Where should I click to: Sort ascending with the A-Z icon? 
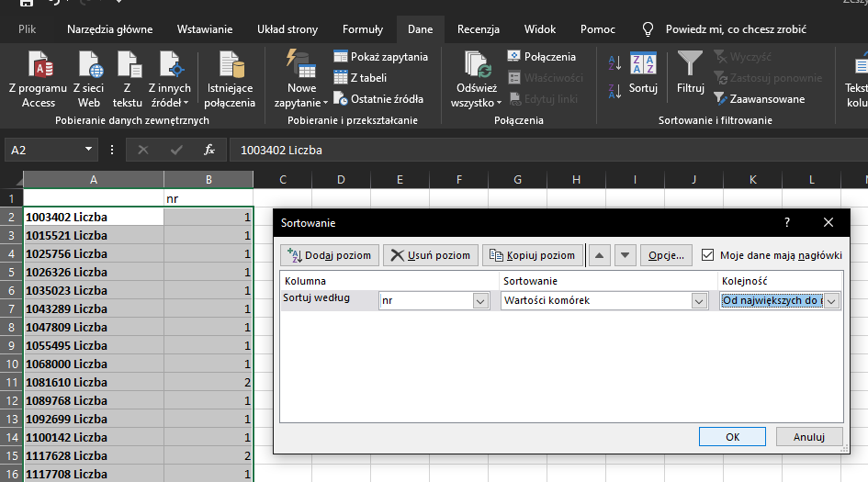coord(614,63)
